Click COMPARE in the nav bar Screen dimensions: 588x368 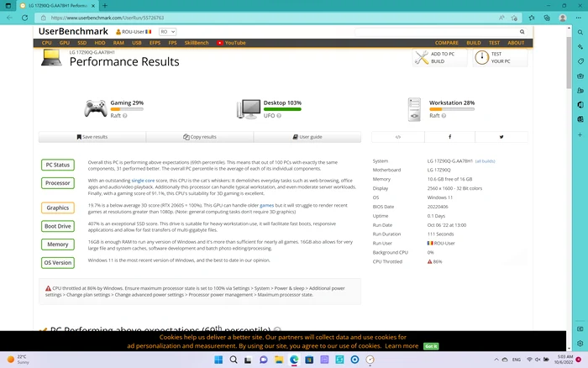click(447, 43)
